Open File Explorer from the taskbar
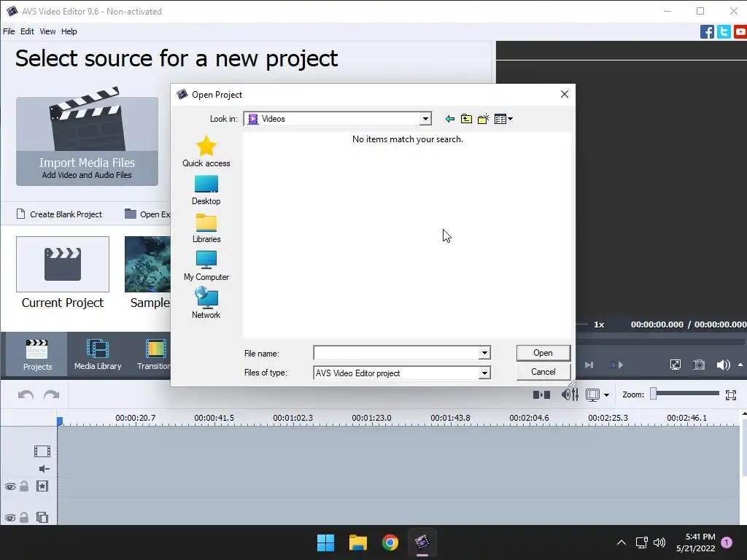Image resolution: width=747 pixels, height=560 pixels. tap(357, 542)
